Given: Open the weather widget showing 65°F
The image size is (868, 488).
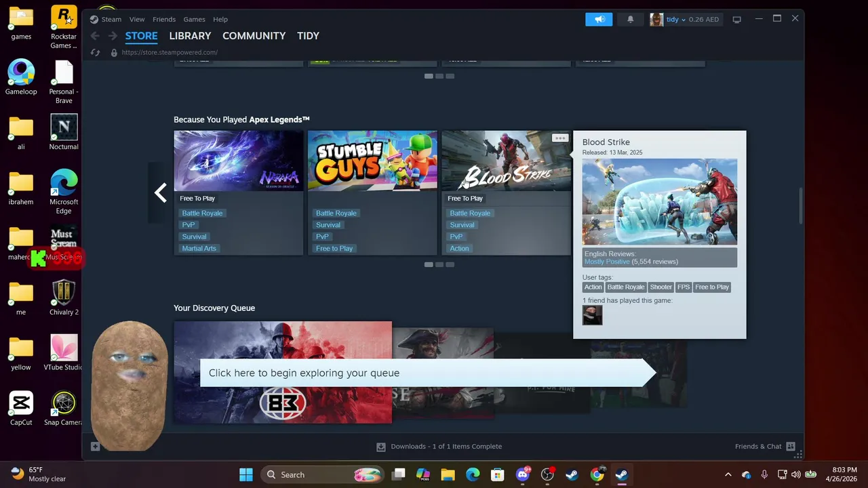Looking at the screenshot, I should tap(39, 474).
